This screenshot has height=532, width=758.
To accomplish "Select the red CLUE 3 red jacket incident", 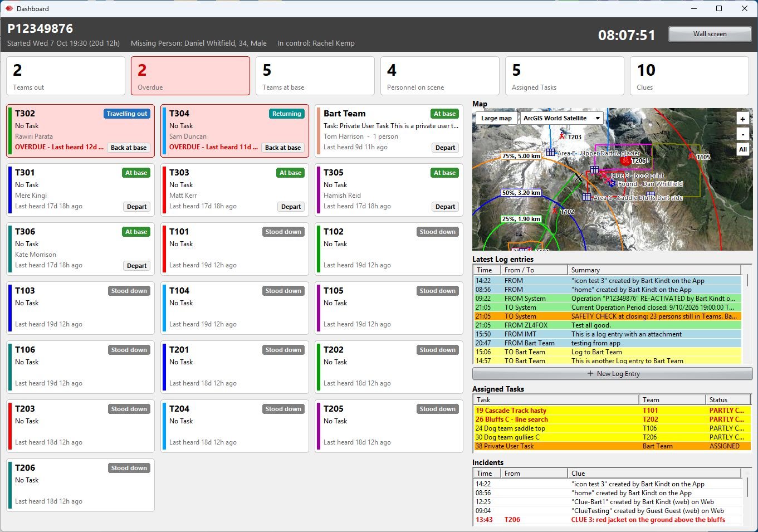I will tap(607, 520).
